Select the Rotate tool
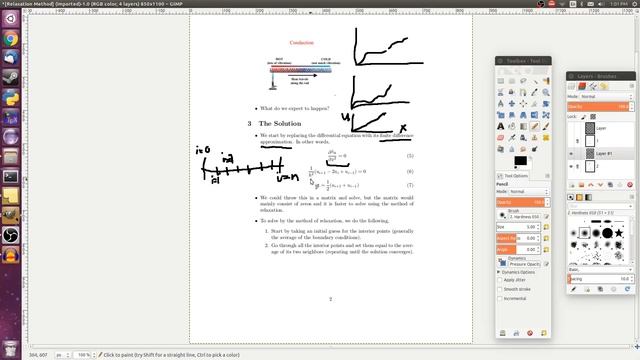The width and height of the screenshot is (640, 360). 546,104
